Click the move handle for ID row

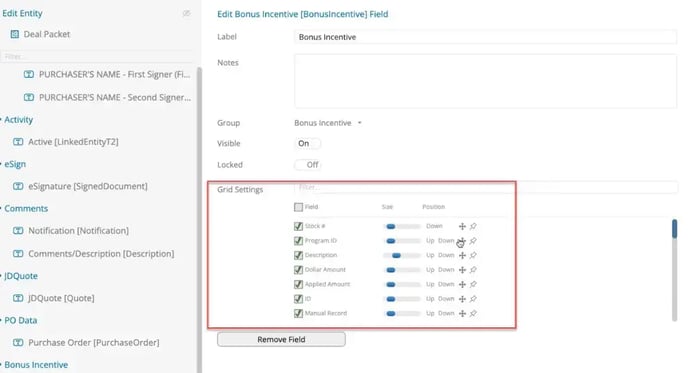click(462, 299)
